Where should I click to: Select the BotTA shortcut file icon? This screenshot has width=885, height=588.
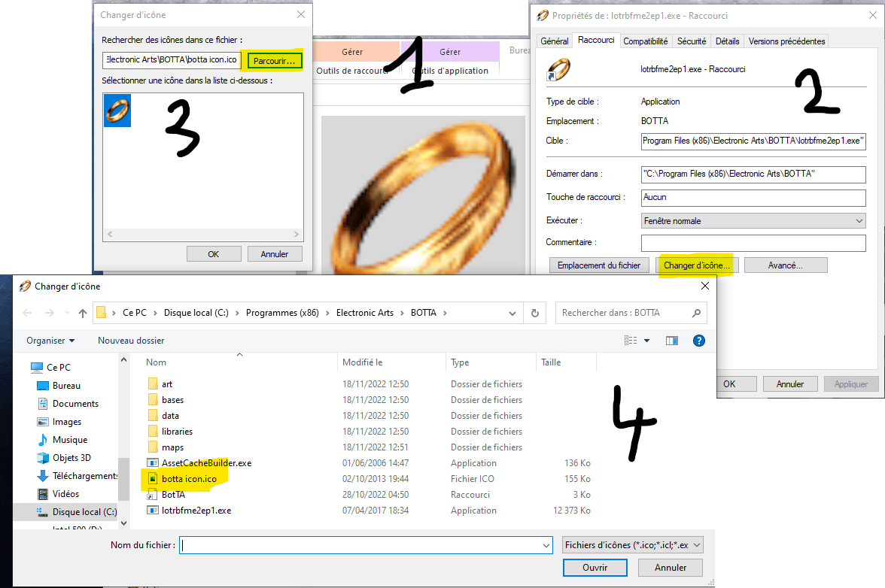(152, 495)
